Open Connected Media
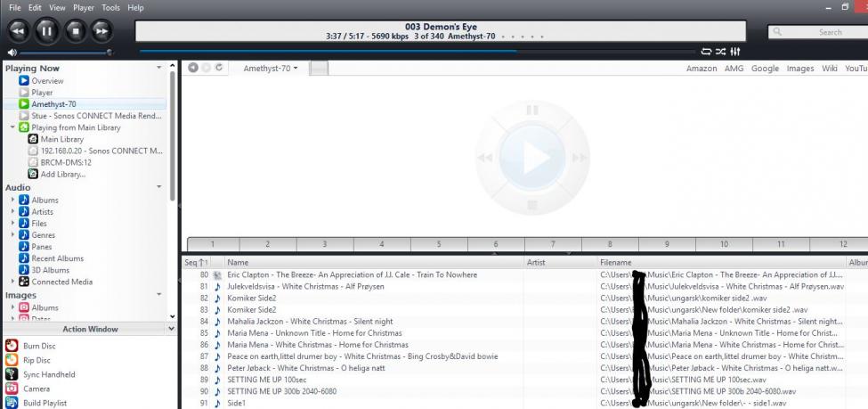Screen dimensions: 868x409 point(62,282)
